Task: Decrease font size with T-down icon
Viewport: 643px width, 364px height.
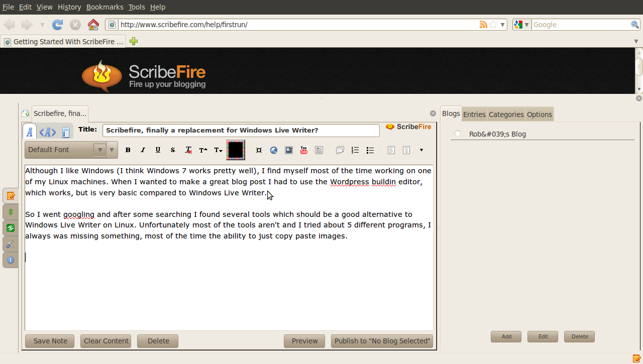Action: [218, 150]
